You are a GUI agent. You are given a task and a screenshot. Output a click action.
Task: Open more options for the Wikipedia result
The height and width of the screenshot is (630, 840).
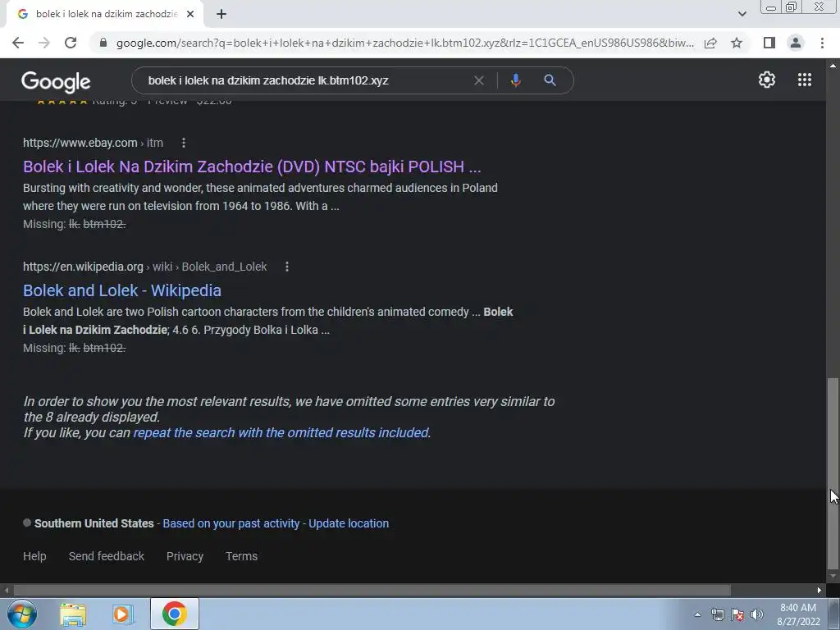[x=287, y=267]
